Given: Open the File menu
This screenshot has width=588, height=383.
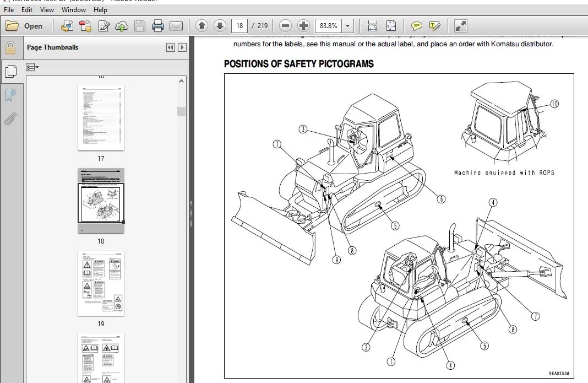Looking at the screenshot, I should (9, 10).
